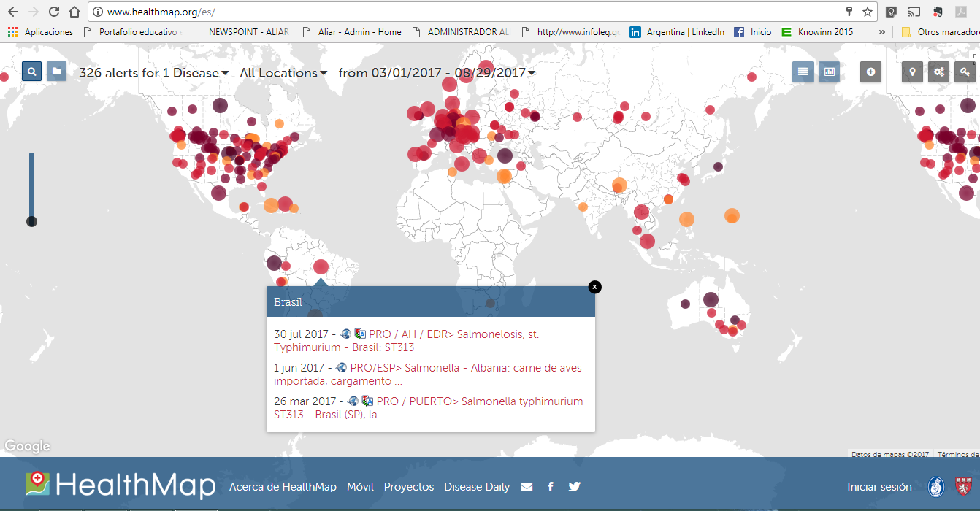Expand the All Locations dropdown

[283, 73]
